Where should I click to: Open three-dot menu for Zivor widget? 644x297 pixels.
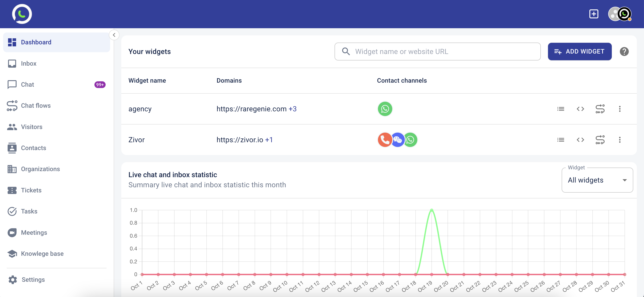pos(620,140)
